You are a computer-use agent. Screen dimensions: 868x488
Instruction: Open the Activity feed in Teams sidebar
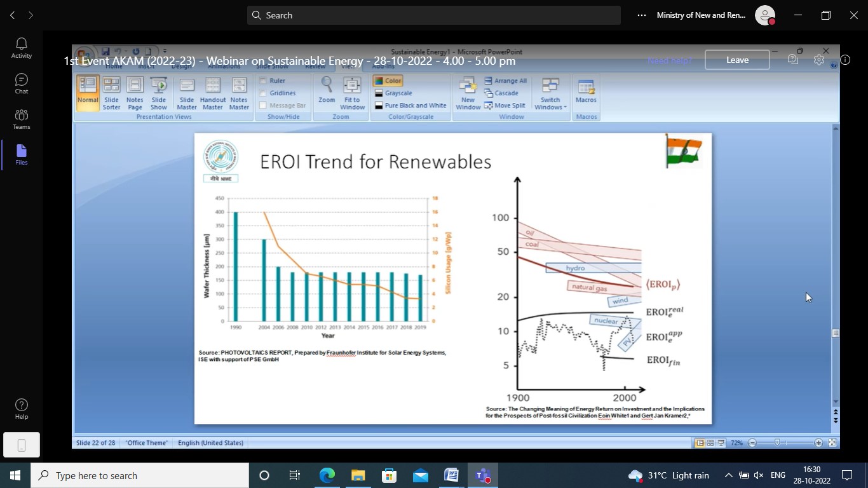pyautogui.click(x=21, y=48)
